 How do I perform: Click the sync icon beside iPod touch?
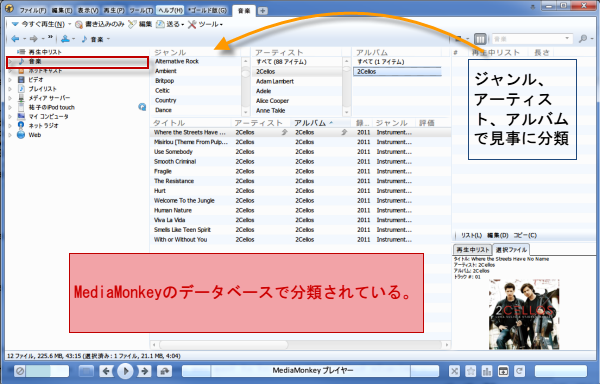pyautogui.click(x=142, y=107)
